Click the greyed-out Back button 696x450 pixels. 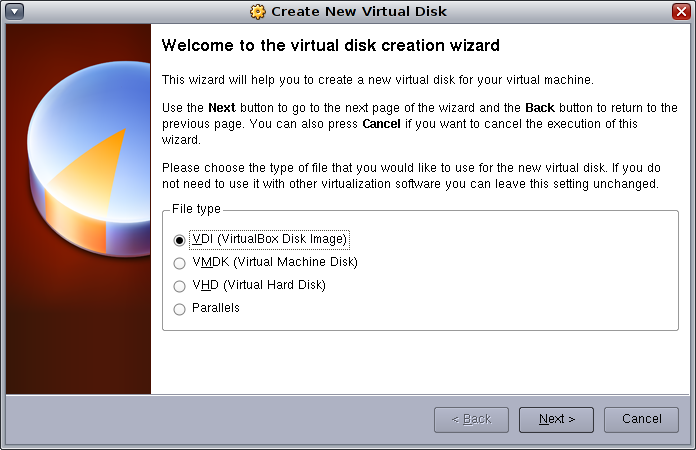(x=471, y=419)
